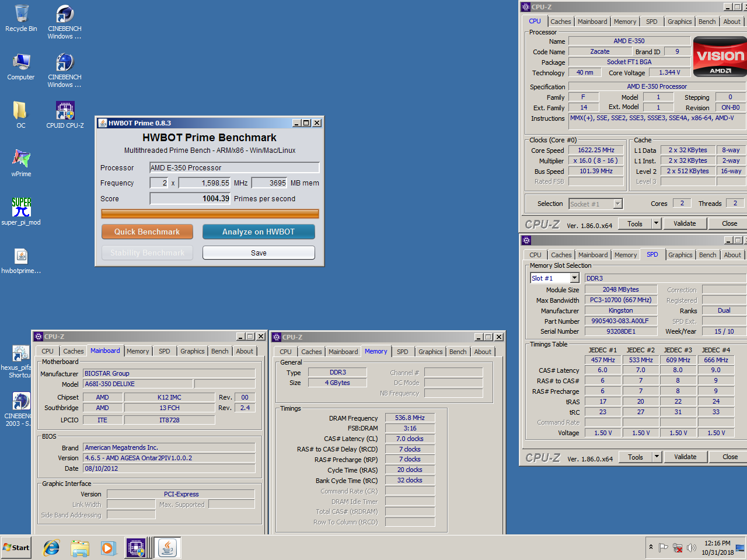Select Memory tab in the SPD CPU-Z window
The image size is (747, 560).
626,255
